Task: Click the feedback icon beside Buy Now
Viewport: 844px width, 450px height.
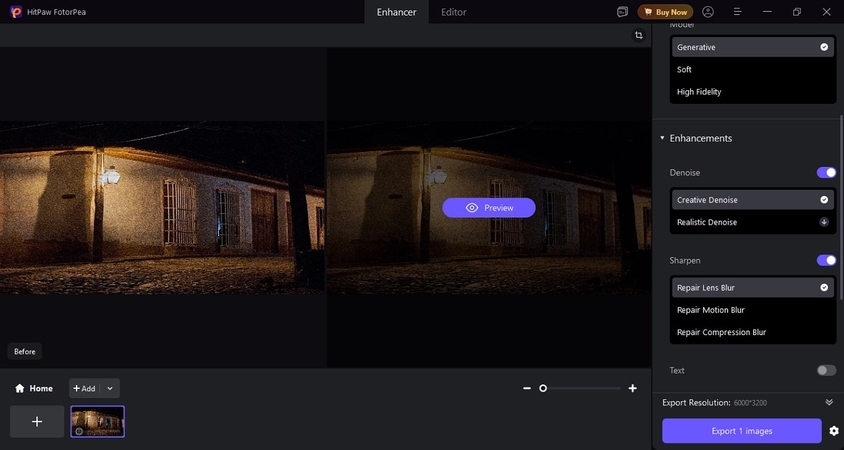Action: coord(622,12)
